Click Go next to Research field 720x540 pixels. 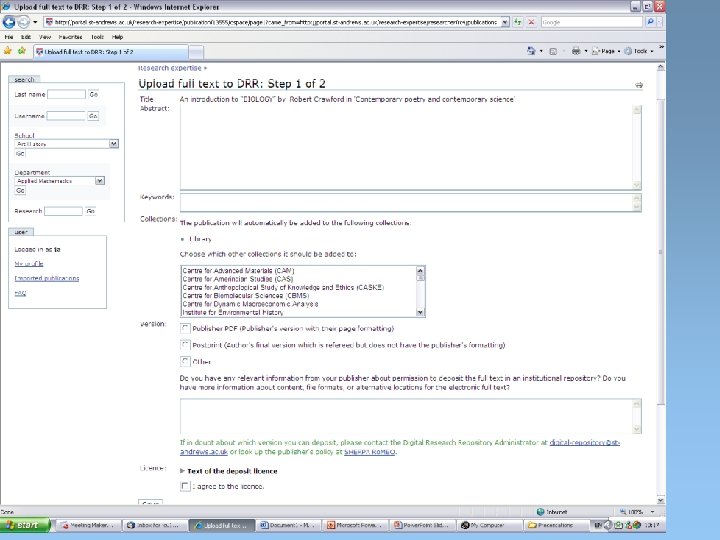[90, 211]
